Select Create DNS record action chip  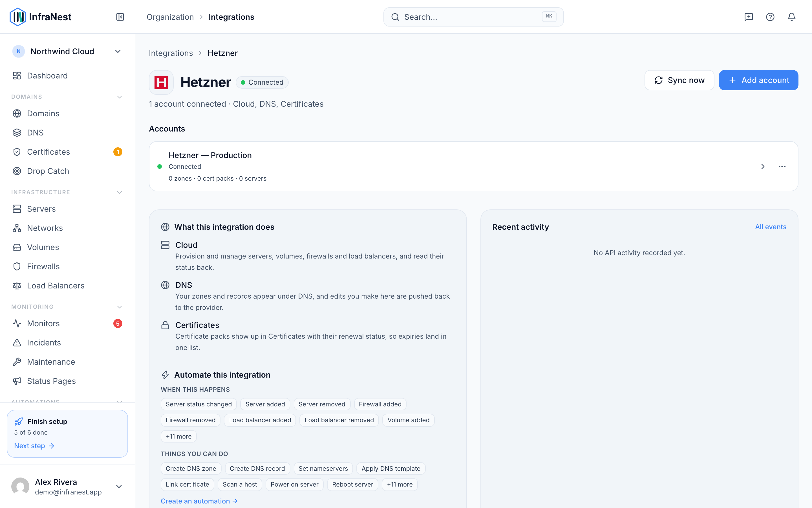click(257, 468)
